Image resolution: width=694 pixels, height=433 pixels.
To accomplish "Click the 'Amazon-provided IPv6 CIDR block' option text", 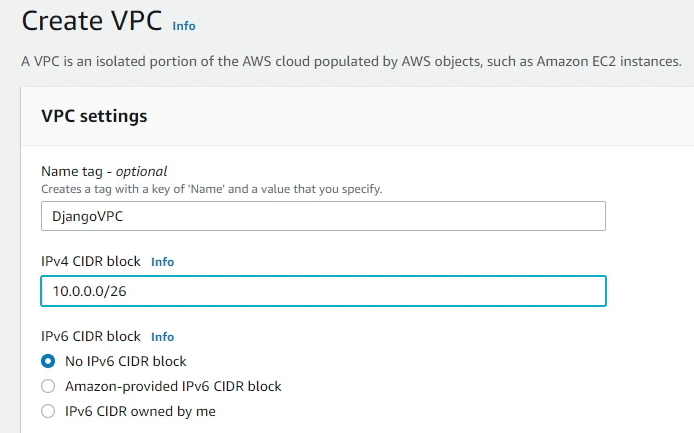I will (173, 386).
